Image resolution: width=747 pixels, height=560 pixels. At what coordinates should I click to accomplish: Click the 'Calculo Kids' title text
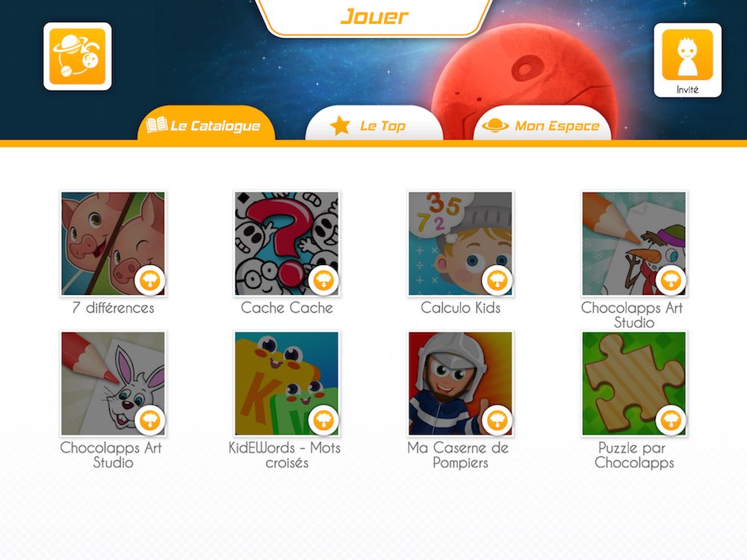[460, 308]
